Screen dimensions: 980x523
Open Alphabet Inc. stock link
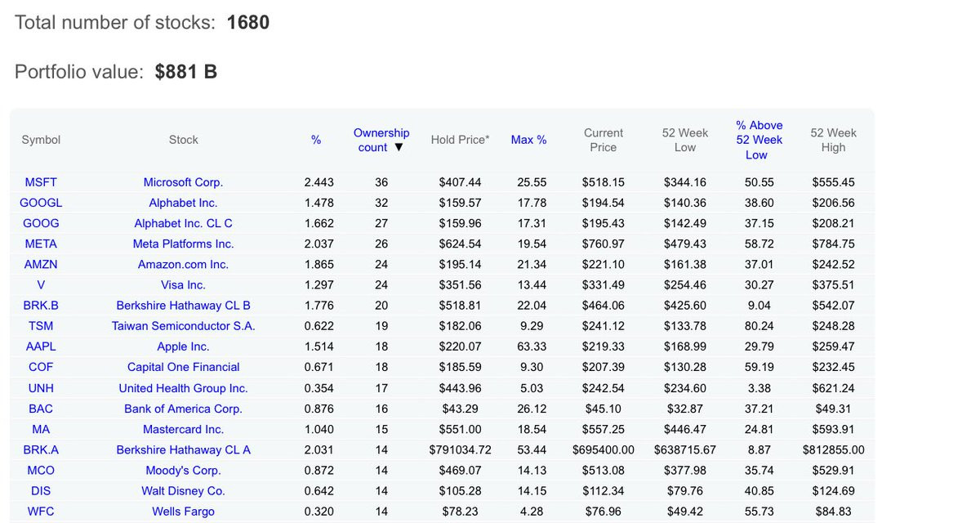pyautogui.click(x=183, y=203)
